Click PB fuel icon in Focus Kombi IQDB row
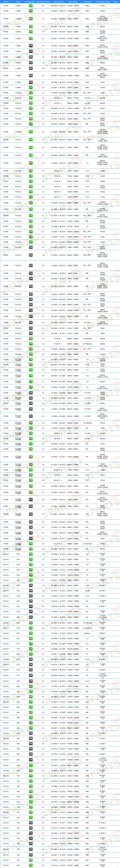The height and width of the screenshot is (868, 120). 31,470
